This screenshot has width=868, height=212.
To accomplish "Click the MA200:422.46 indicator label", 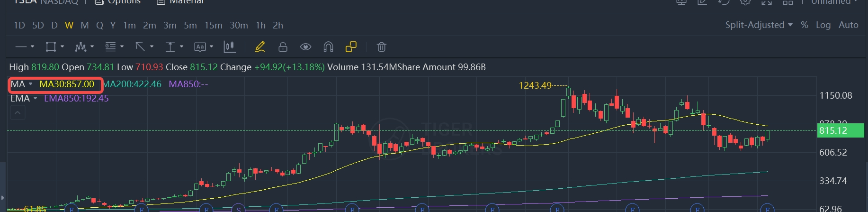I will tap(132, 84).
